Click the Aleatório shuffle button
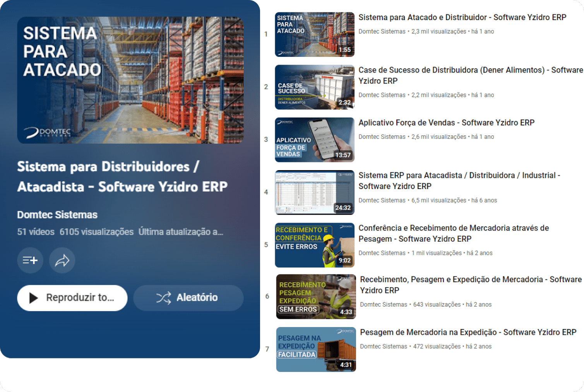 (x=188, y=298)
